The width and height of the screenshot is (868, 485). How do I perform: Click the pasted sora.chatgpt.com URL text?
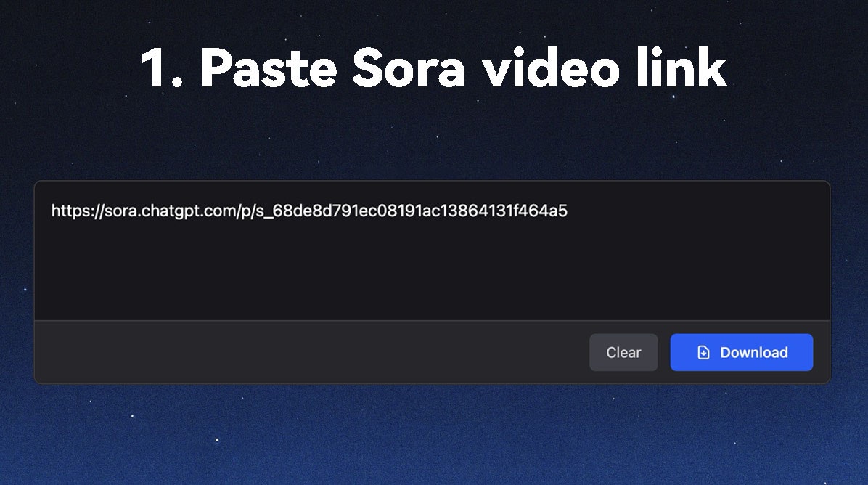click(x=309, y=211)
